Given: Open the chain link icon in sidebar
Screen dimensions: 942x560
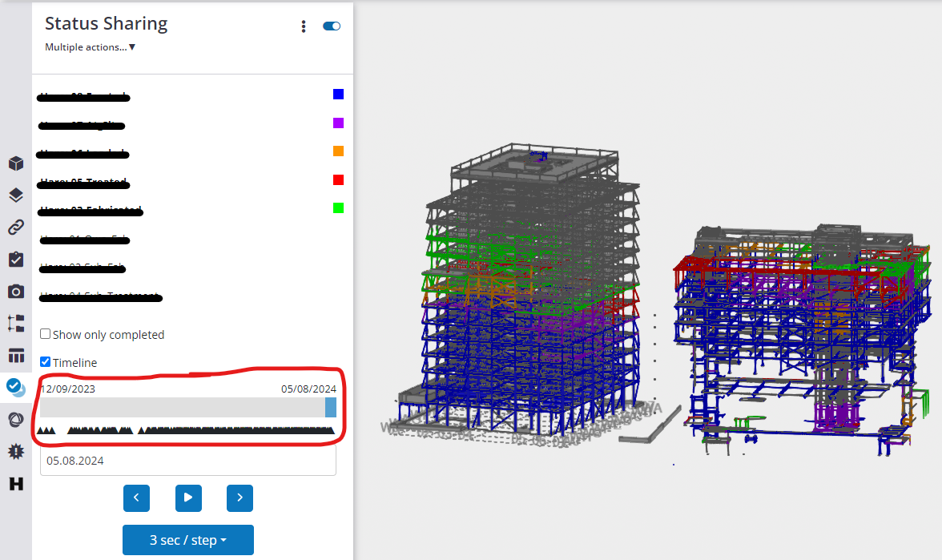Looking at the screenshot, I should [x=16, y=228].
